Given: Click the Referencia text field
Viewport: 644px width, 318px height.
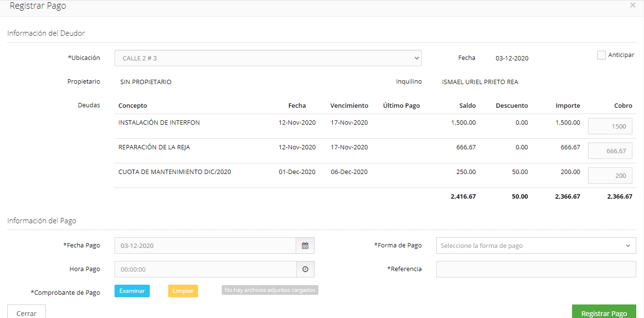Looking at the screenshot, I should pyautogui.click(x=536, y=269).
